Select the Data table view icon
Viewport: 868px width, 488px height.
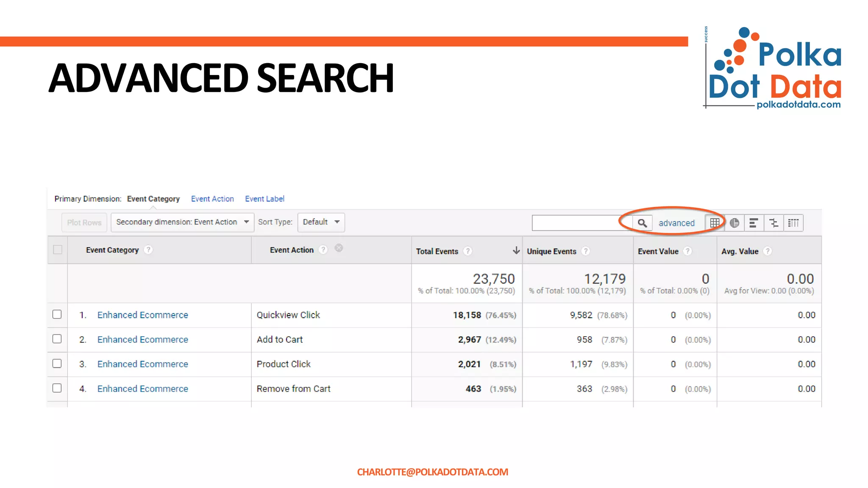coord(715,223)
